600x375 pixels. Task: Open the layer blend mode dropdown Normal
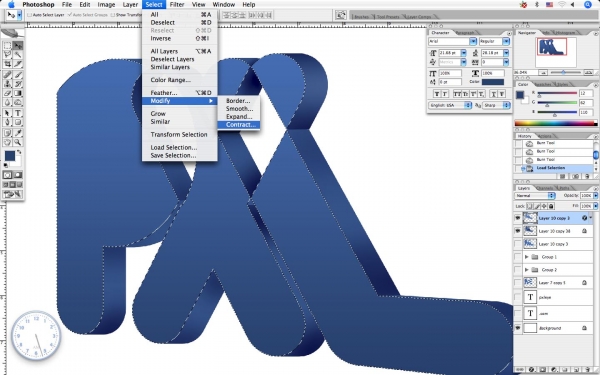click(x=535, y=196)
